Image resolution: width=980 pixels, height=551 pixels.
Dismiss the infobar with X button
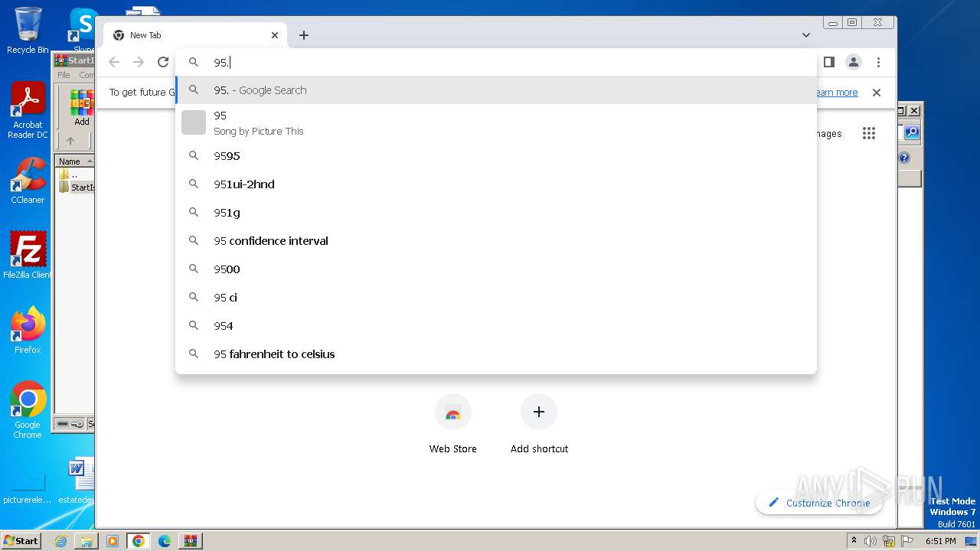[877, 93]
